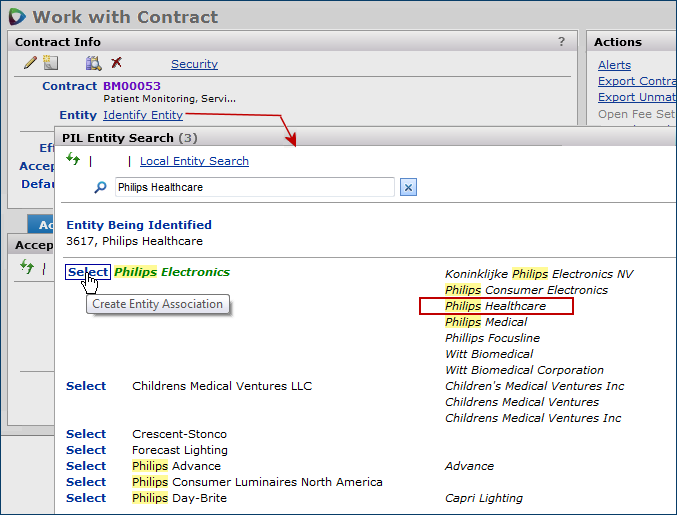This screenshot has height=515, width=677.
Task: Select Childrens Medical Ventures LLC entity
Action: (86, 386)
